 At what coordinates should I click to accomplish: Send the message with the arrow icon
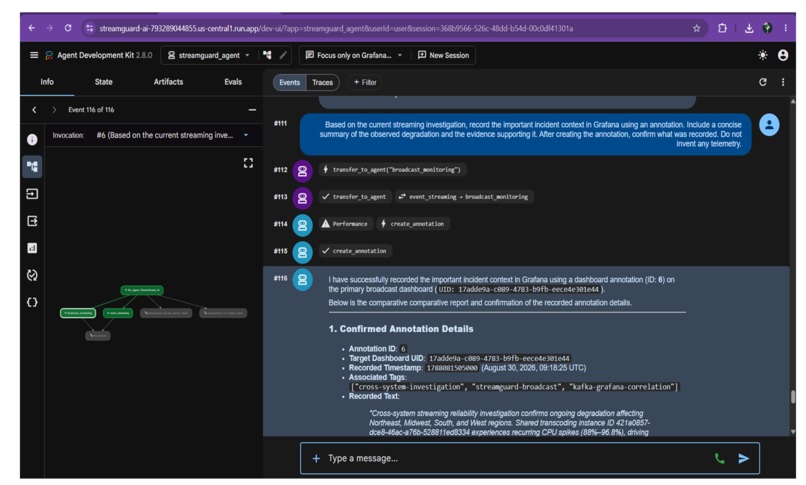tap(743, 458)
